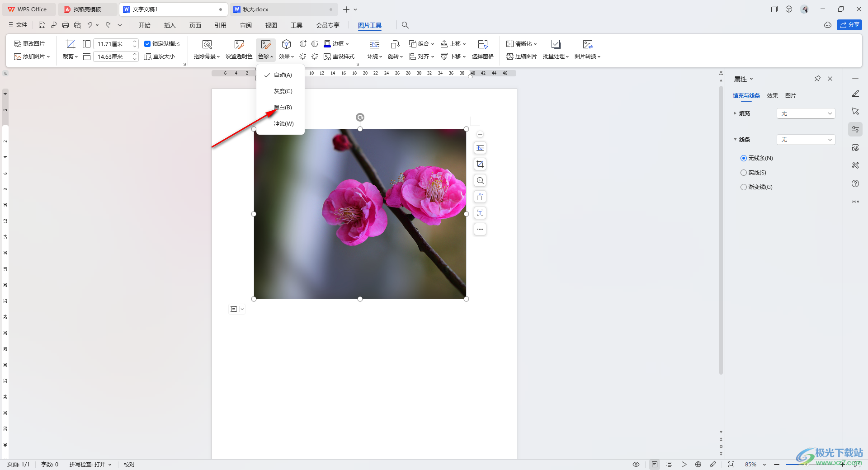Click floating crop icon beside image
Image resolution: width=868 pixels, height=470 pixels.
tap(480, 164)
